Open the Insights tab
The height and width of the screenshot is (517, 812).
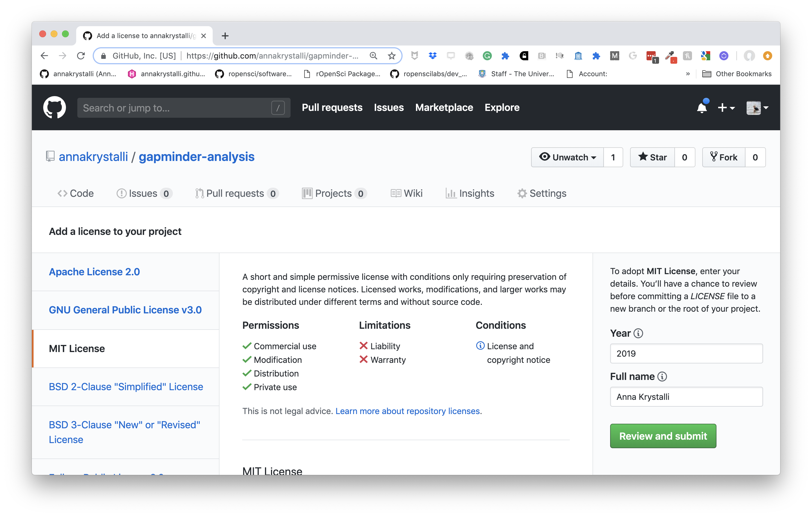[470, 193]
